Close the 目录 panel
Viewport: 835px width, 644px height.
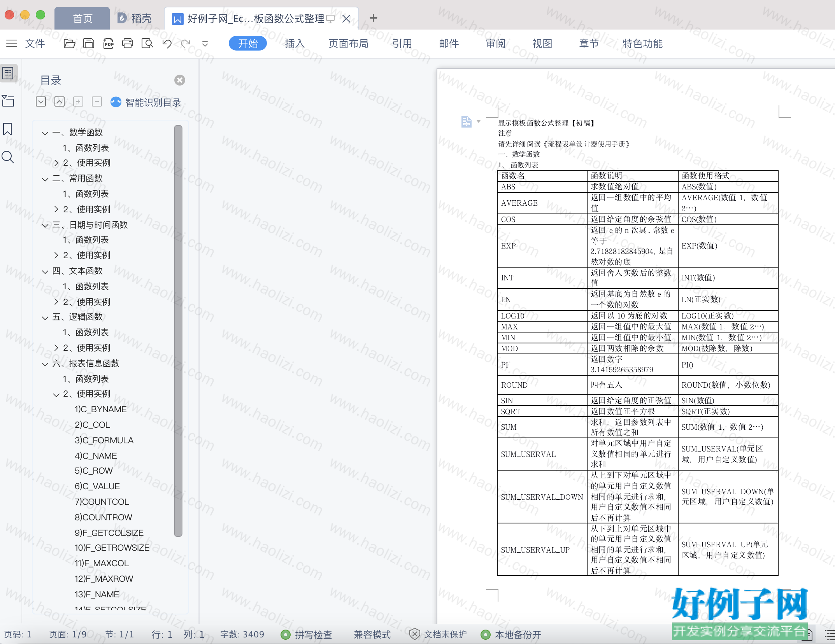pyautogui.click(x=180, y=80)
